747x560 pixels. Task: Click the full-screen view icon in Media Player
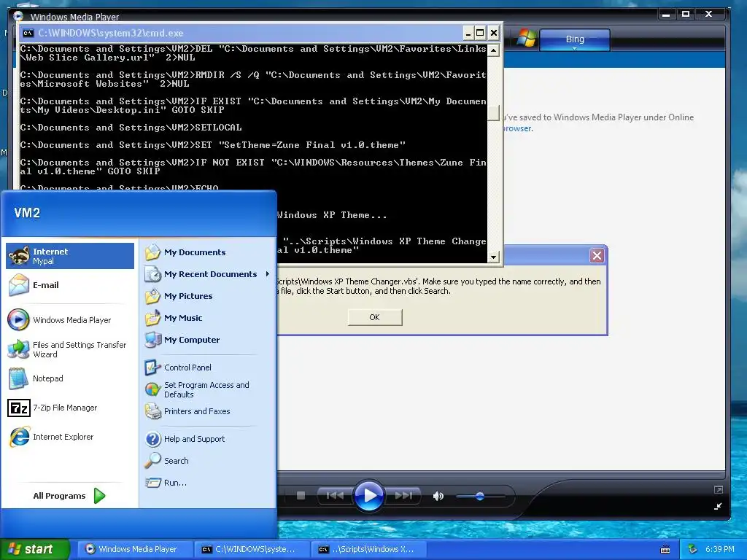point(719,489)
